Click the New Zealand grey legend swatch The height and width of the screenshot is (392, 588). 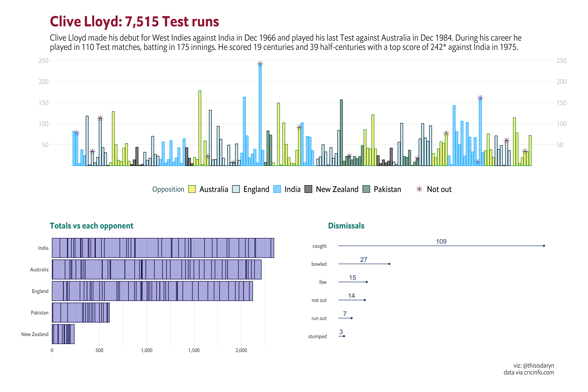308,189
